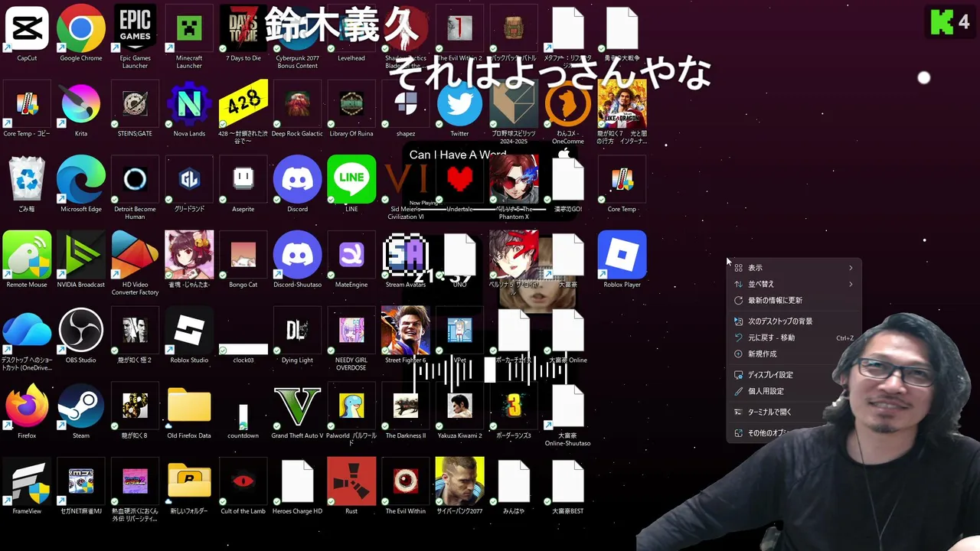Select the Cult of the Lamb icon
Viewport: 980px width, 551px height.
point(243,482)
